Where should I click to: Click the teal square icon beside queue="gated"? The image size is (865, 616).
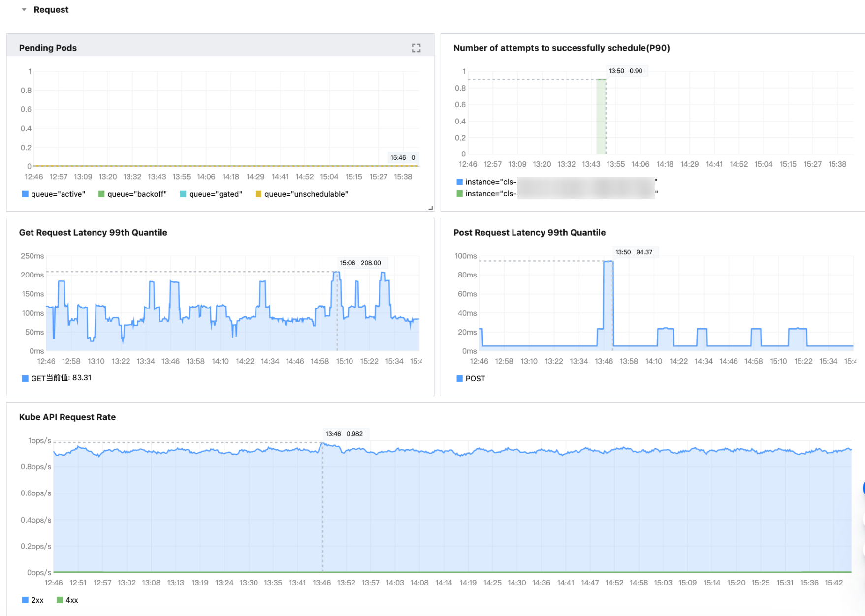183,194
